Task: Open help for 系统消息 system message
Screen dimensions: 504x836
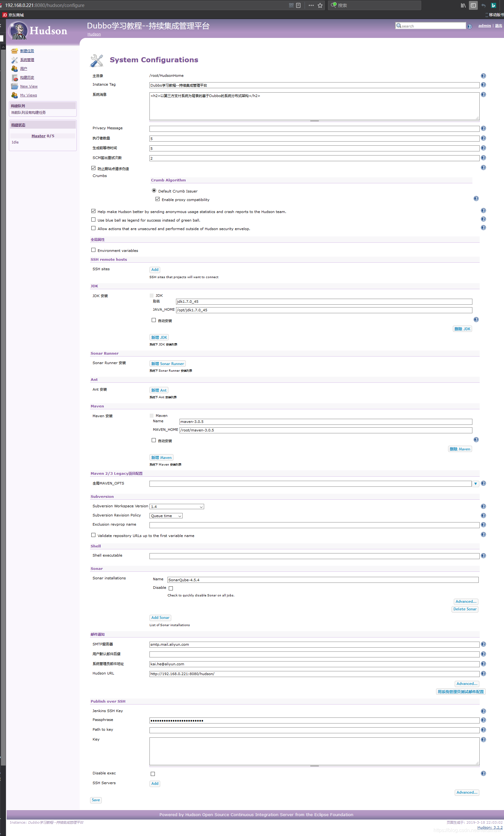Action: click(483, 94)
